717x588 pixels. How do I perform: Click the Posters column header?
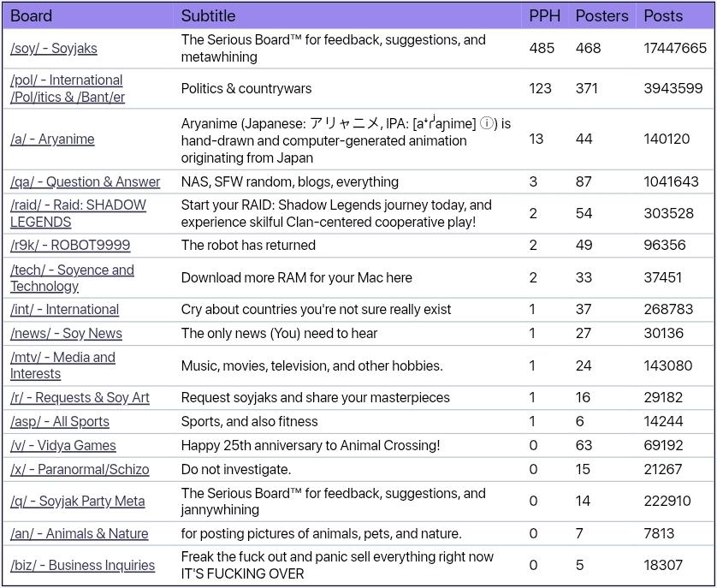tap(601, 16)
